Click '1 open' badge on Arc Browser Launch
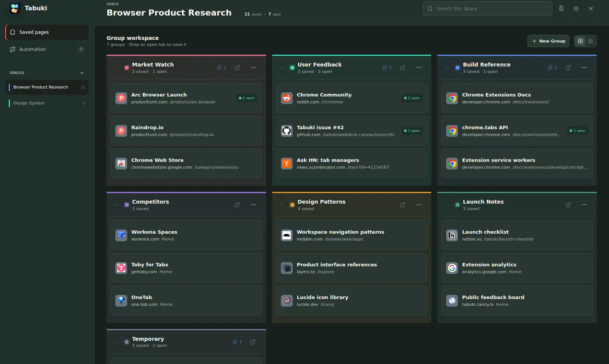This screenshot has width=609, height=364. [x=246, y=98]
